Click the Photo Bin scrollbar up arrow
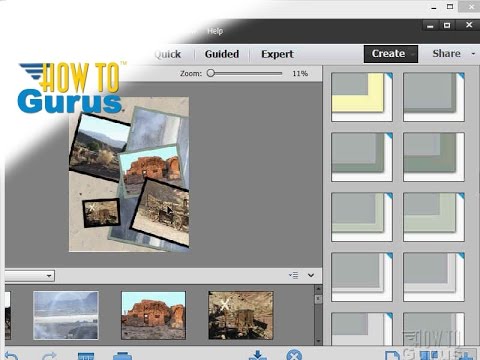480x360 pixels. (x=318, y=289)
